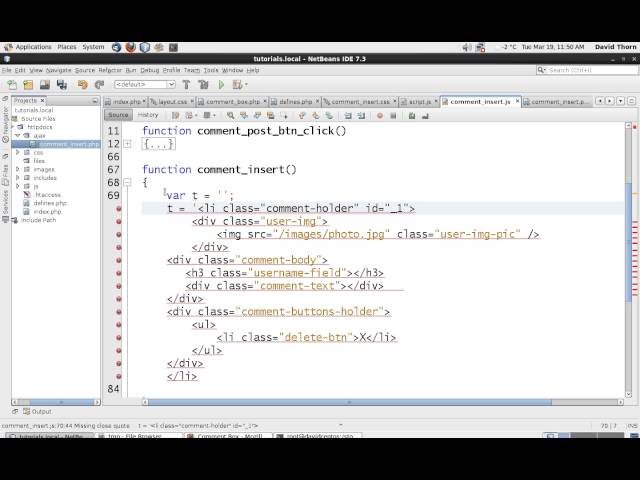This screenshot has width=640, height=480.
Task: Expand the images folder in project tree
Action: tap(18, 169)
